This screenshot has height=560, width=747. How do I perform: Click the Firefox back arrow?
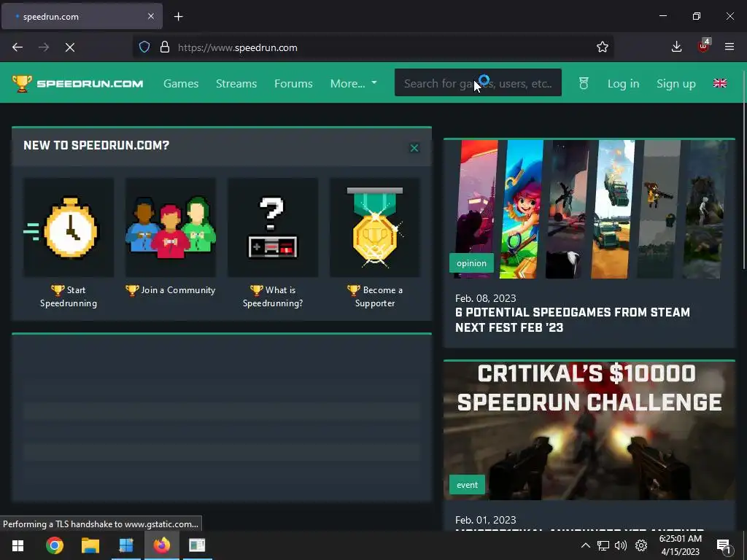click(18, 47)
